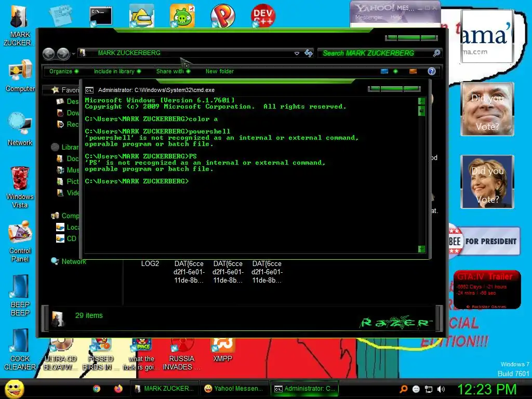Viewport: 532px width, 399px height.
Task: Switch to MARK ZUCKER taskbar window
Action: tap(165, 389)
